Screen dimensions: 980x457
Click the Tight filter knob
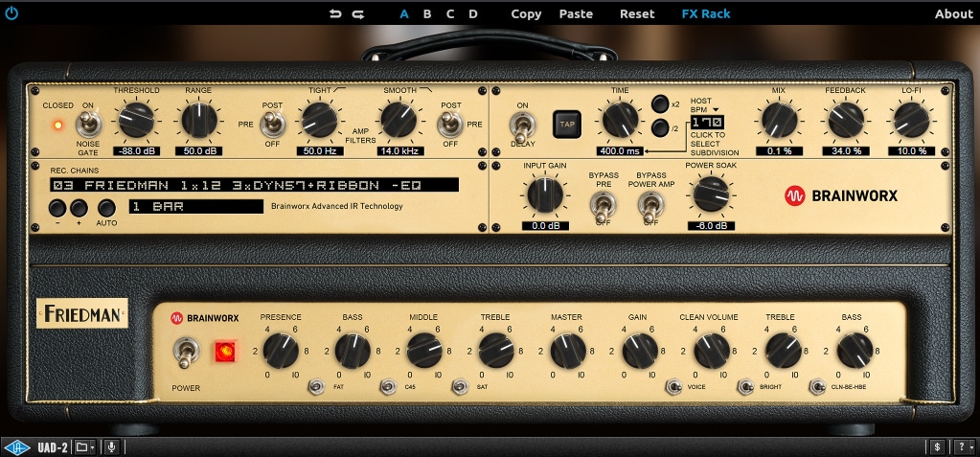[x=319, y=120]
